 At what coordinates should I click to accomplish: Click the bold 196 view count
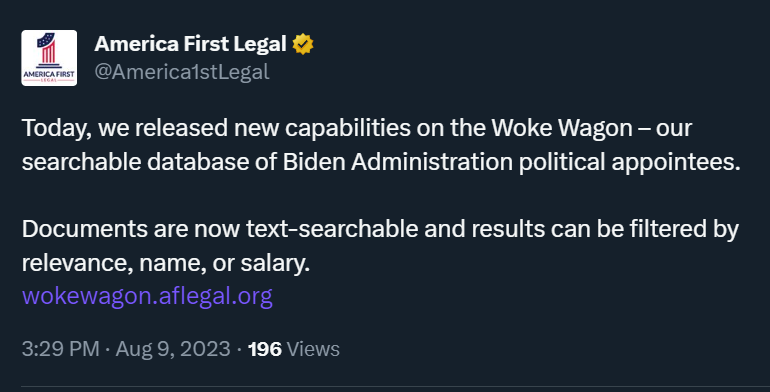[x=265, y=349]
